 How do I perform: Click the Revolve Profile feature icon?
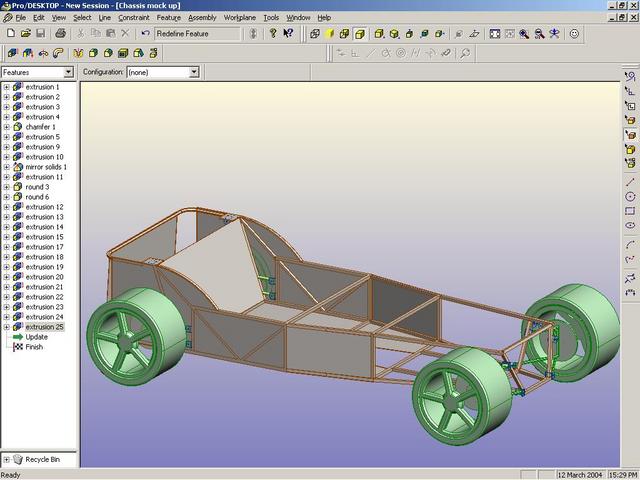[x=43, y=53]
